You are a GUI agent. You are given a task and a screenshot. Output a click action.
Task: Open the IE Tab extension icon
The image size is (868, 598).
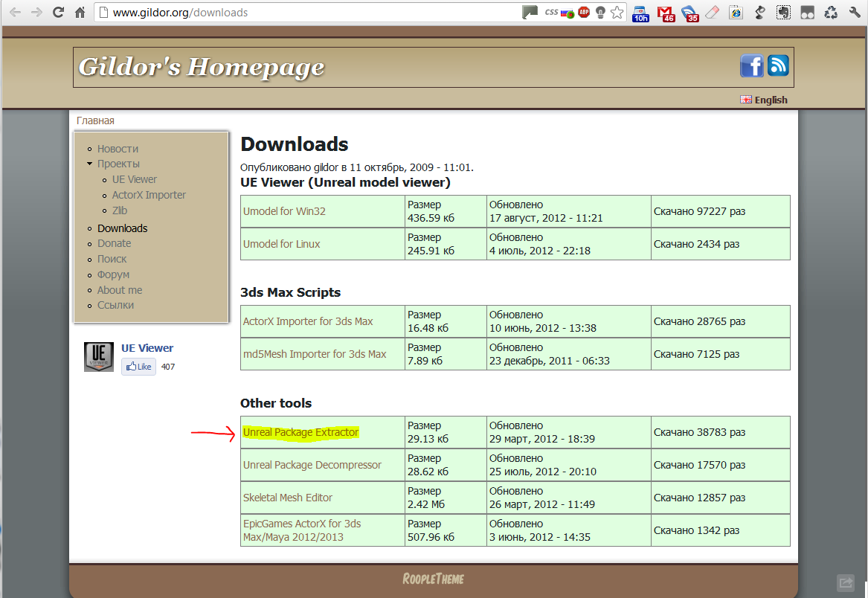pyautogui.click(x=736, y=12)
